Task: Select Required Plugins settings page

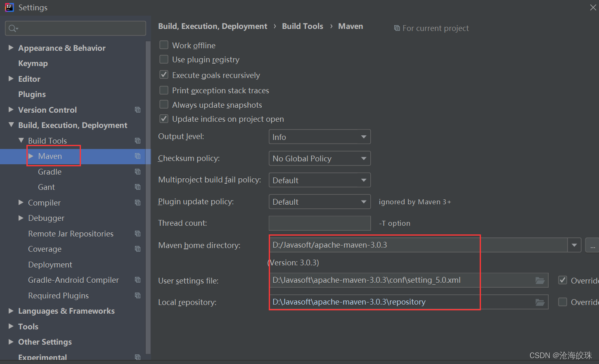Action: (x=58, y=295)
